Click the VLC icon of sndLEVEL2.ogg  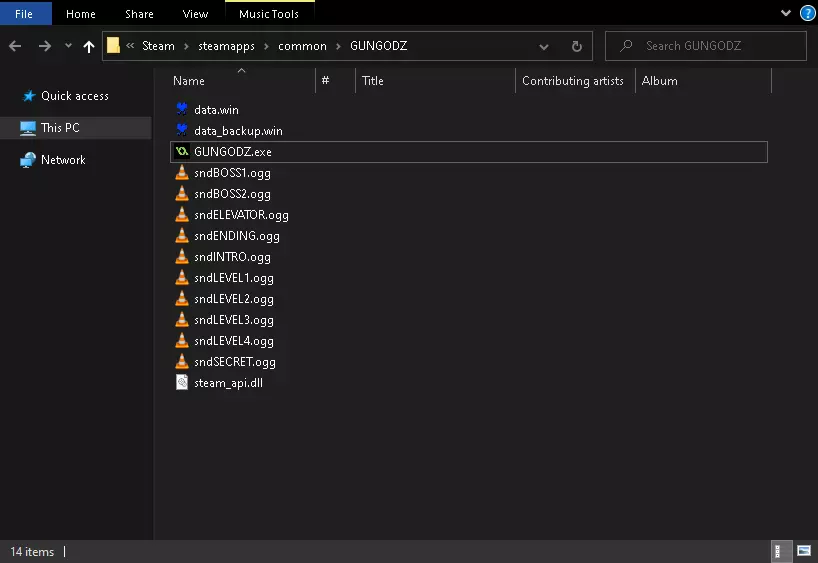click(x=182, y=298)
